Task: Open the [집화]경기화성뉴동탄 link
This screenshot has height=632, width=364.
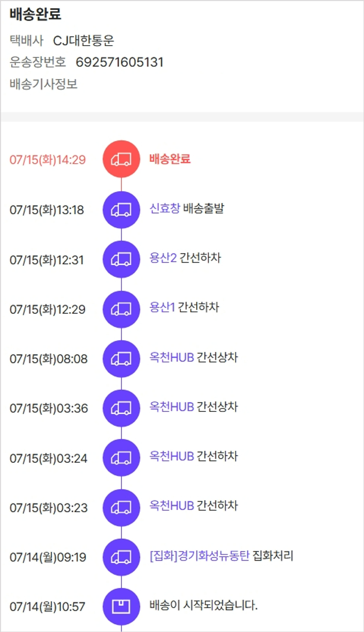Action: (199, 556)
